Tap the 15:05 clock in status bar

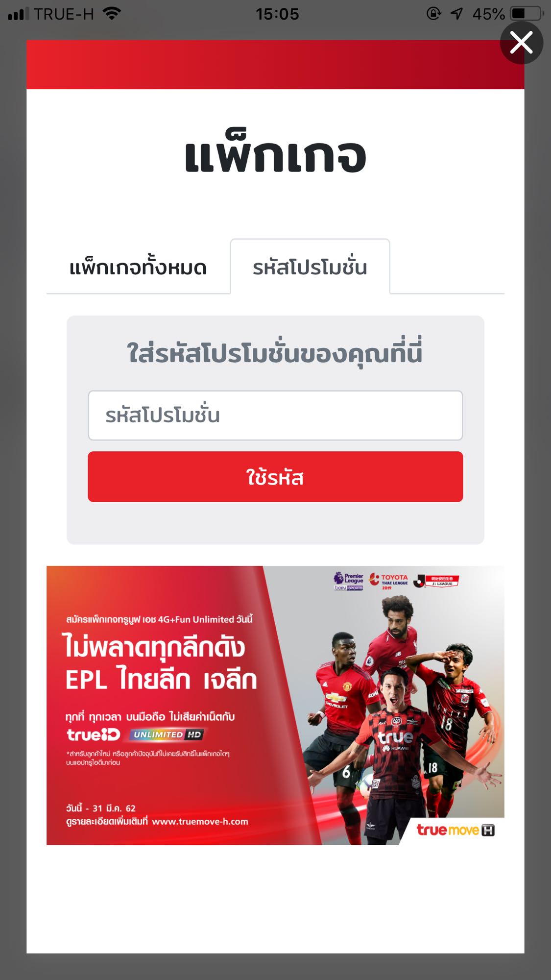click(277, 14)
